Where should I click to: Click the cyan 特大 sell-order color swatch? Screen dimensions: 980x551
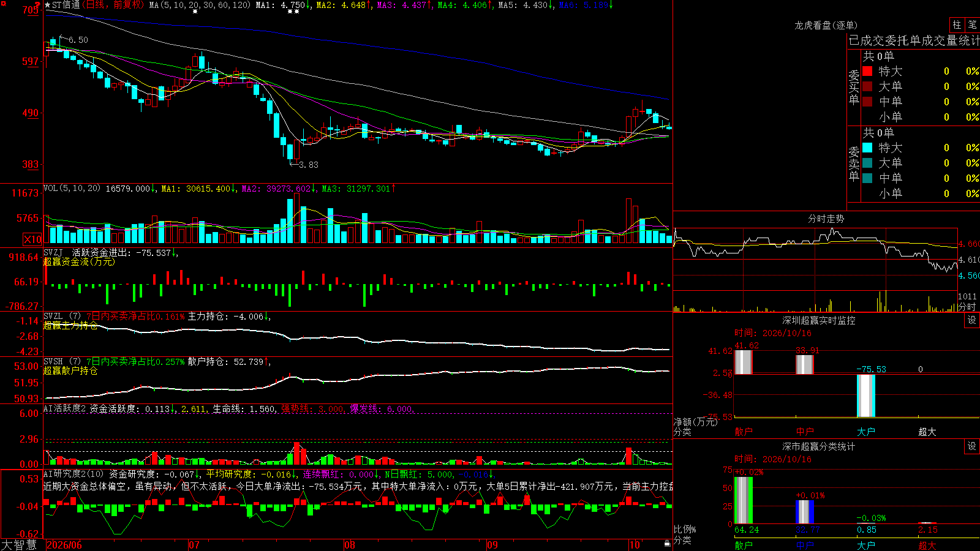(x=867, y=148)
